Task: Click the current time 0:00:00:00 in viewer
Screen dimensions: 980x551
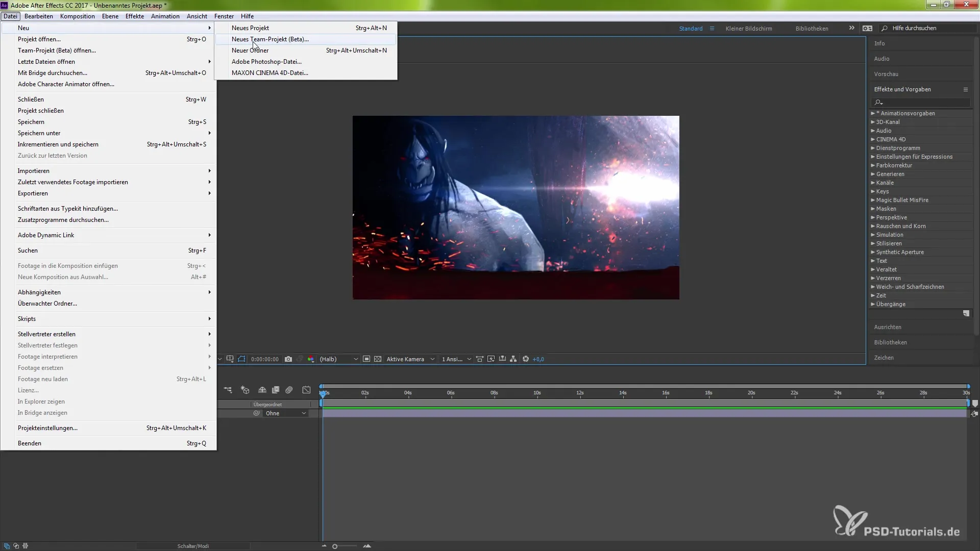Action: [265, 359]
